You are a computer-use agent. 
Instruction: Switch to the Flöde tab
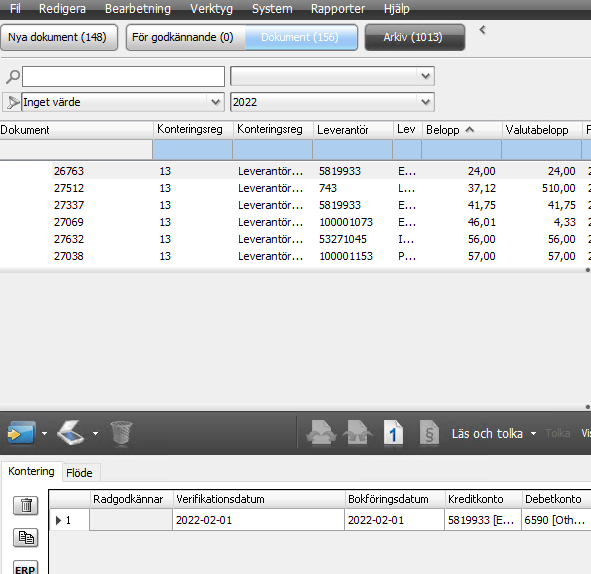tap(79, 473)
